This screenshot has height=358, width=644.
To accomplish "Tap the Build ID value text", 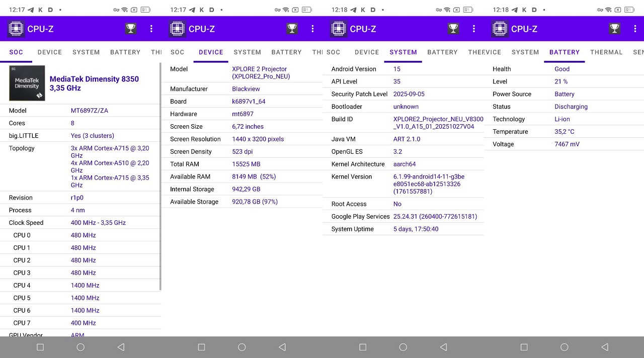I will tap(438, 123).
